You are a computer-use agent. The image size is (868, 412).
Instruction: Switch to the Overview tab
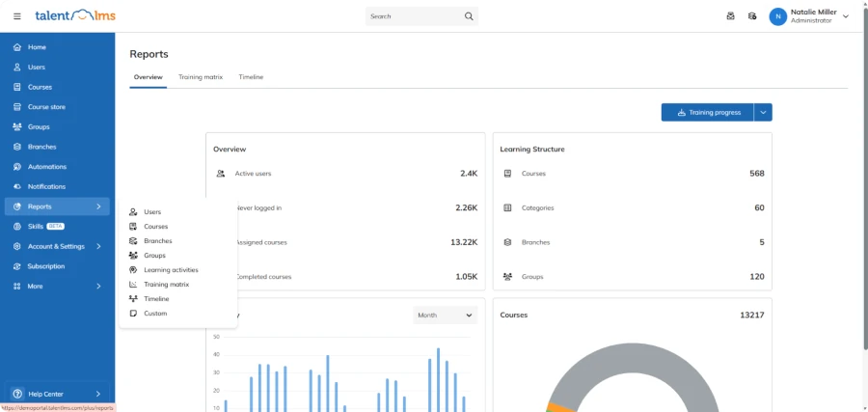tap(149, 77)
